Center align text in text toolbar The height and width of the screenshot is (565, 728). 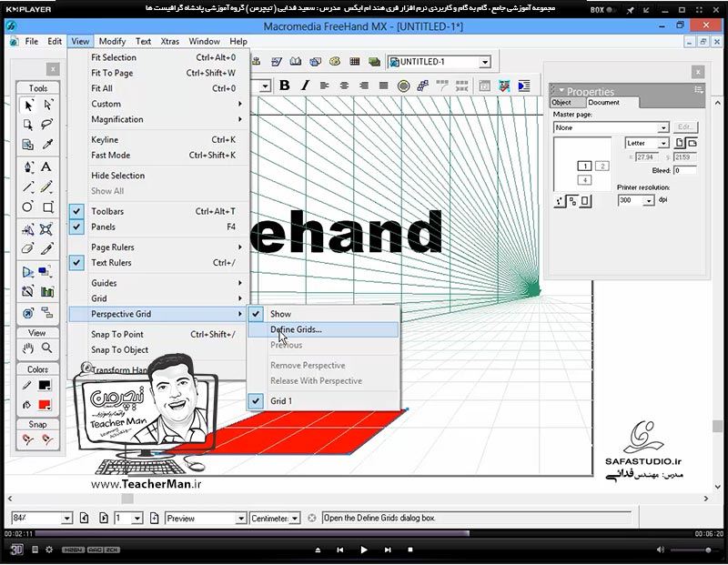pos(344,86)
